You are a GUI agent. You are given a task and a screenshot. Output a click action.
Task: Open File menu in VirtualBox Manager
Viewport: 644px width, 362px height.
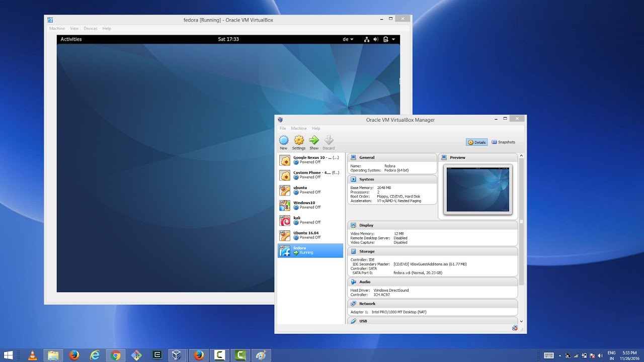(x=283, y=128)
